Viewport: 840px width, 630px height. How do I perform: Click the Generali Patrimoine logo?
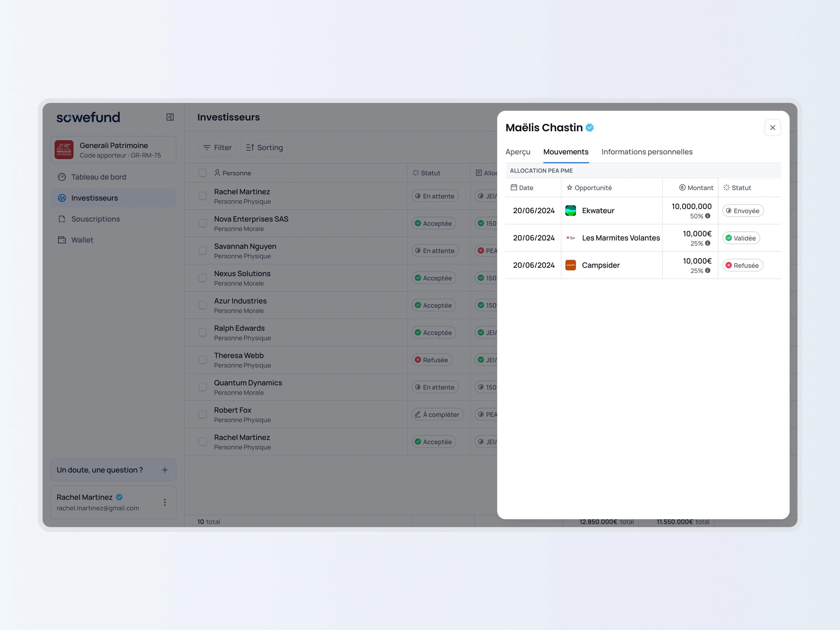click(x=64, y=150)
